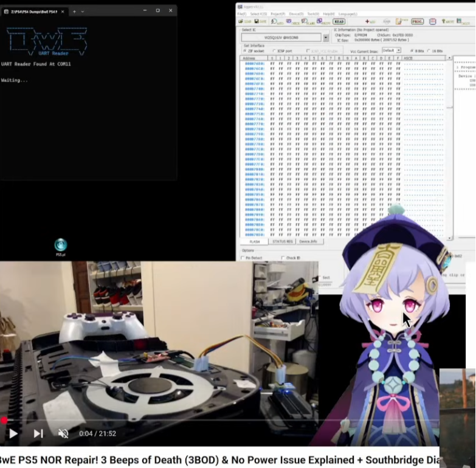This screenshot has height=468, width=476.
Task: Click the red plus ADD icon
Action: click(x=370, y=21)
